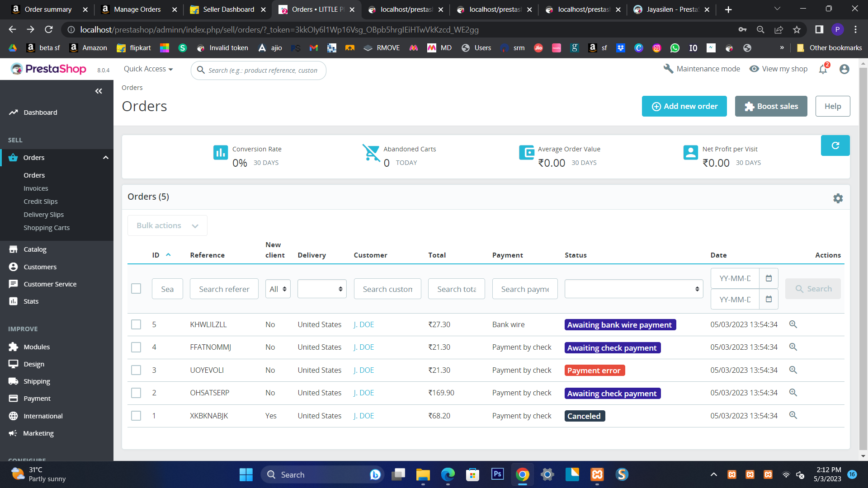View order 5 details magnifier icon
Viewport: 868px width, 488px height.
point(793,324)
